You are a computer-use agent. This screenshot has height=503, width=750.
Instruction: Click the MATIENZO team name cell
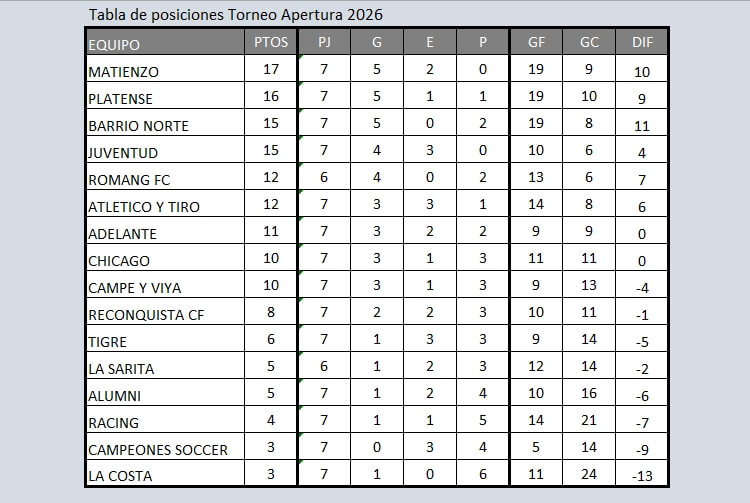[x=123, y=72]
